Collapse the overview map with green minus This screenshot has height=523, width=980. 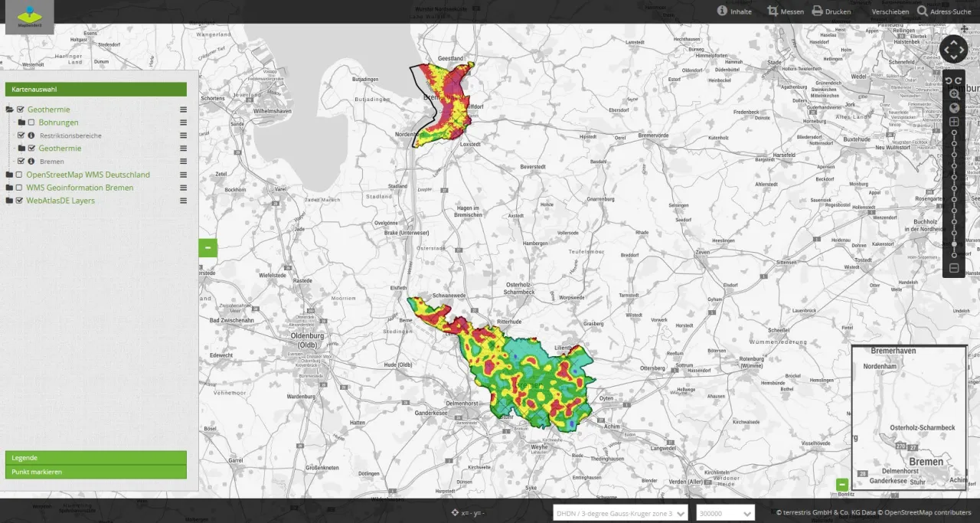click(842, 484)
